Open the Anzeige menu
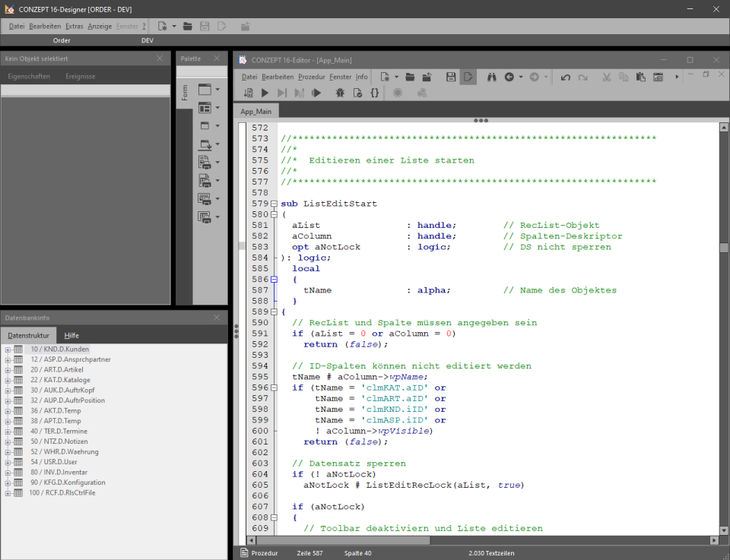730x560 pixels. coord(100,26)
